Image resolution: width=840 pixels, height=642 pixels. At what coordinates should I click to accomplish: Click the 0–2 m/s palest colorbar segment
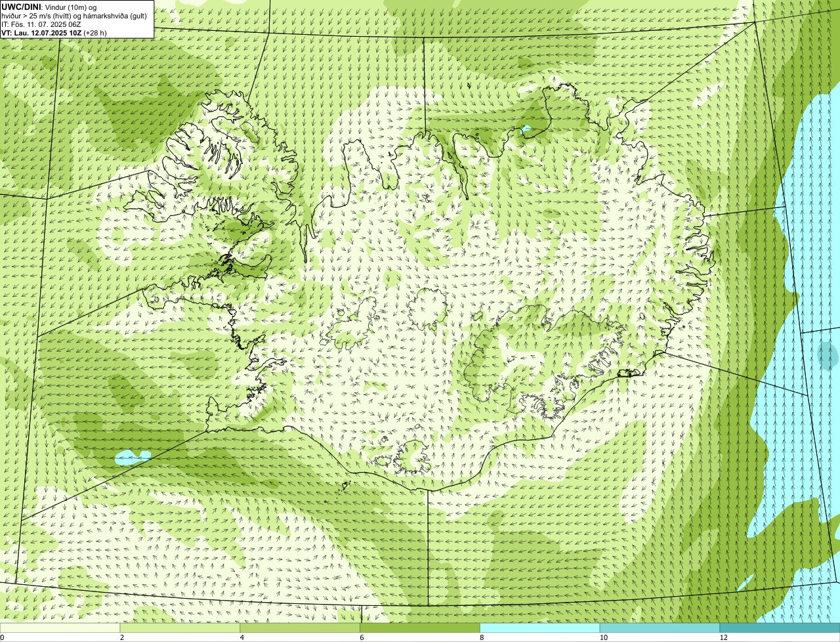coord(60,628)
